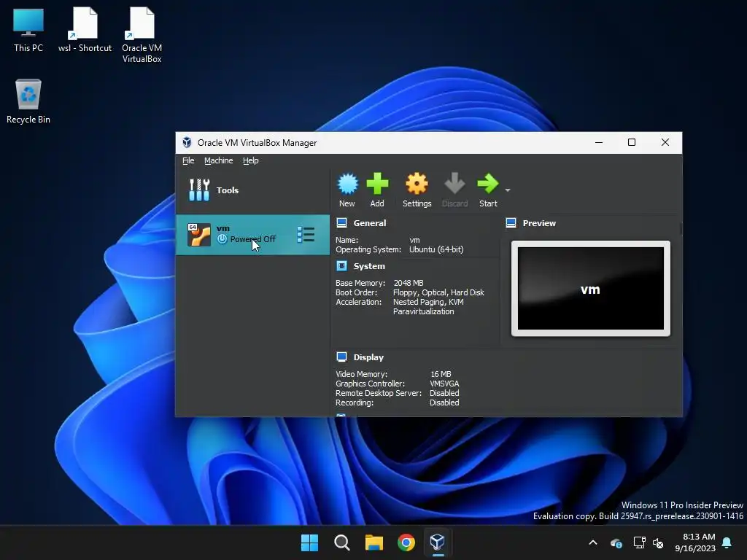
Task: Click the New virtual machine icon
Action: pos(347,184)
